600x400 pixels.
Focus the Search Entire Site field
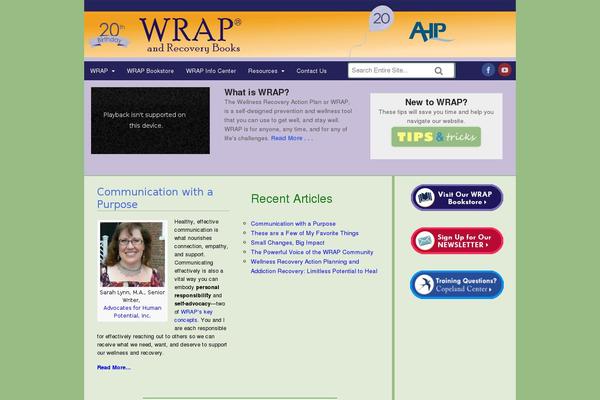click(401, 70)
